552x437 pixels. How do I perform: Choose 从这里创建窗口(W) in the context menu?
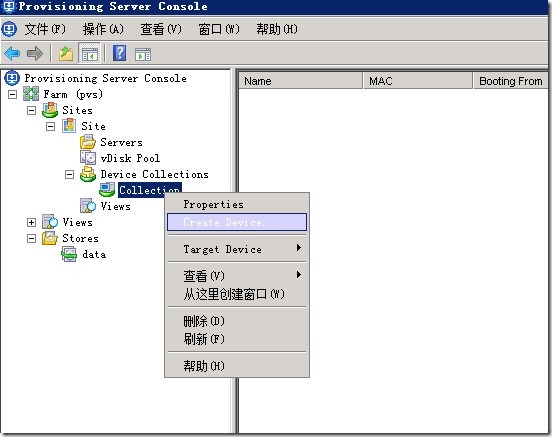pos(237,294)
